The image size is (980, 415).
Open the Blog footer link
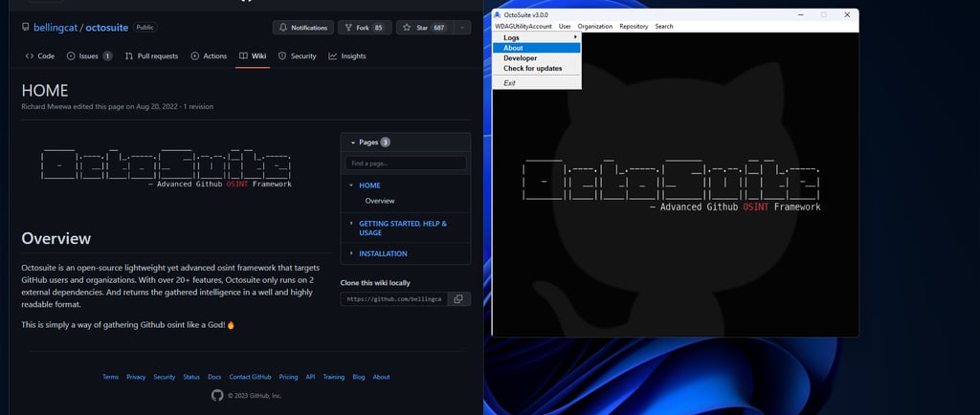click(359, 377)
